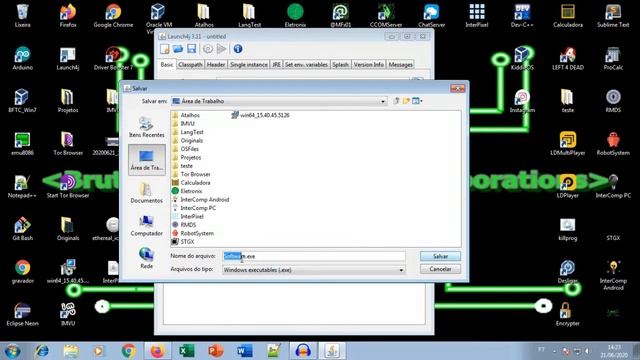Select win64_15.40.45.5126 item in file list
The width and height of the screenshot is (640, 360).
pyautogui.click(x=260, y=115)
